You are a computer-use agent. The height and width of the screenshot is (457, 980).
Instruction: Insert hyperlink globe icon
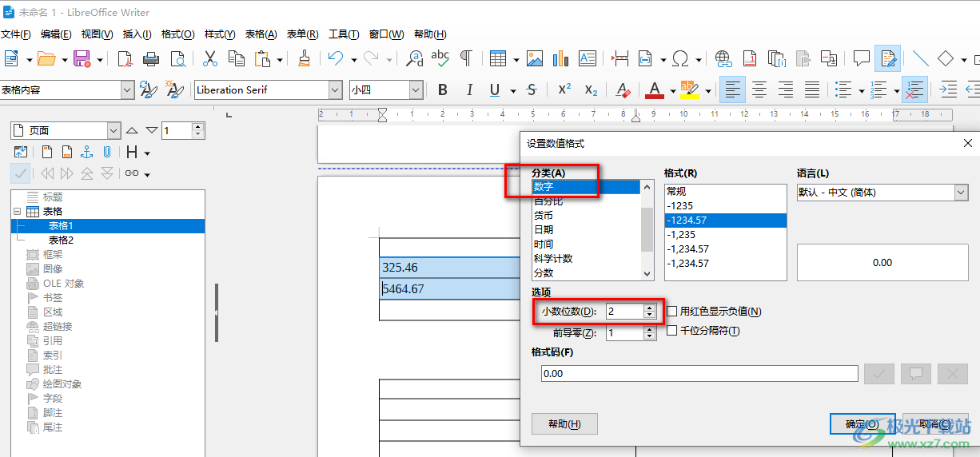(723, 58)
